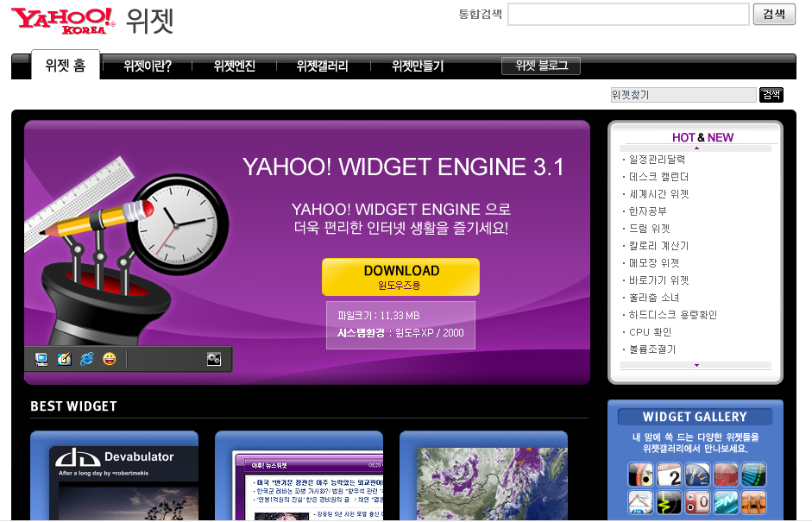Click the monitor icon in the widget dock
The height and width of the screenshot is (522, 812).
click(41, 359)
